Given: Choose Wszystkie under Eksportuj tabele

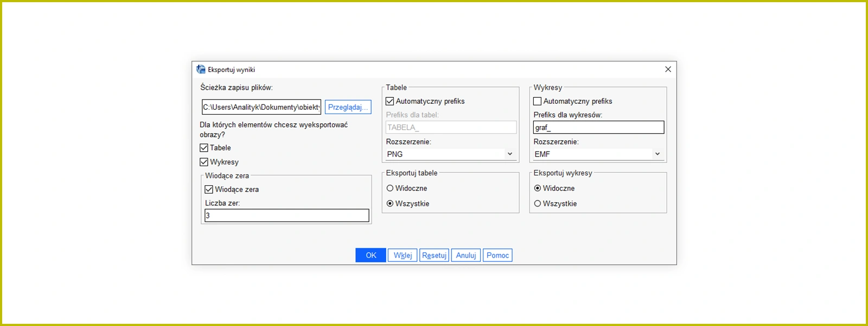Looking at the screenshot, I should 390,204.
